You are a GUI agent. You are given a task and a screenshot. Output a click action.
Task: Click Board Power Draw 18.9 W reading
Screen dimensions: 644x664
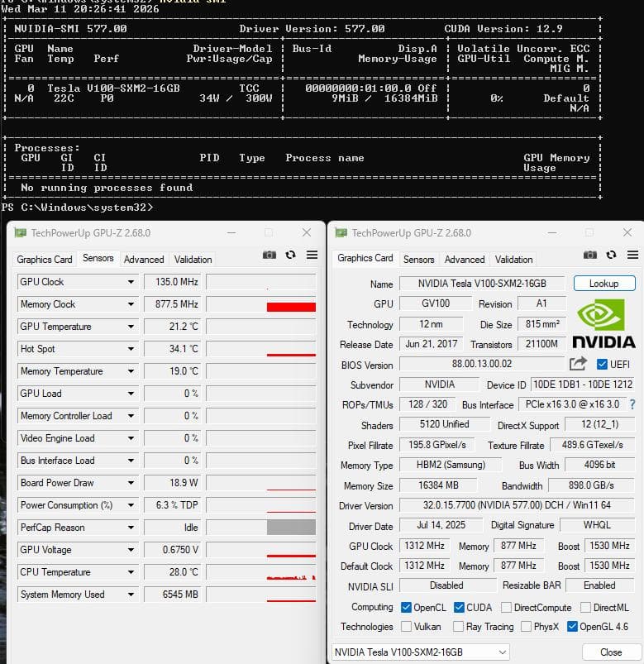click(173, 483)
